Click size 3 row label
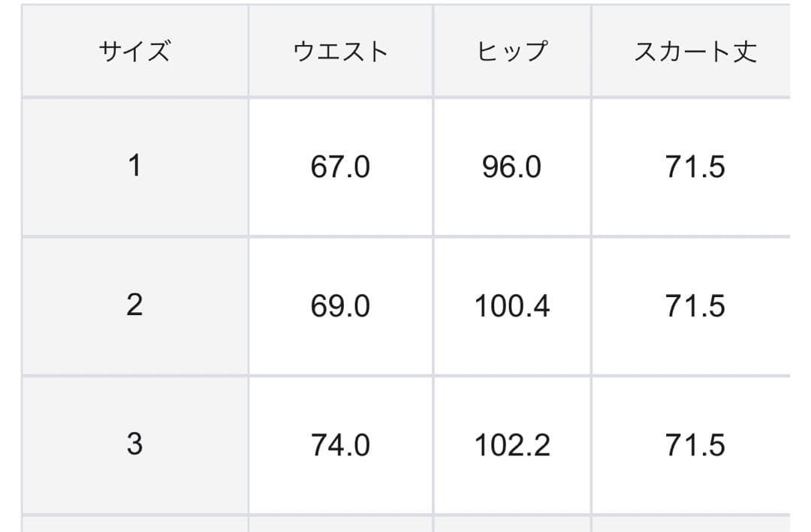The image size is (811, 532). tap(134, 444)
